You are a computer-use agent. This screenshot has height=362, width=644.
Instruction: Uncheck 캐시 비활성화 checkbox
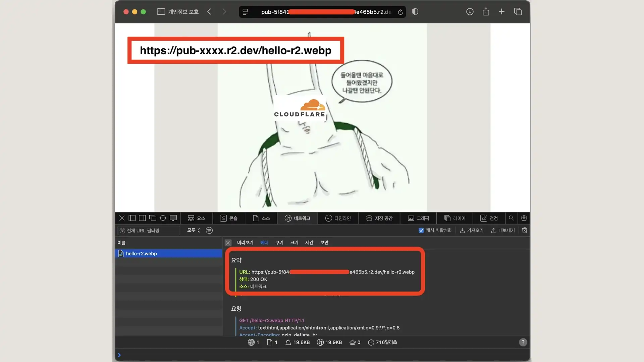(421, 230)
